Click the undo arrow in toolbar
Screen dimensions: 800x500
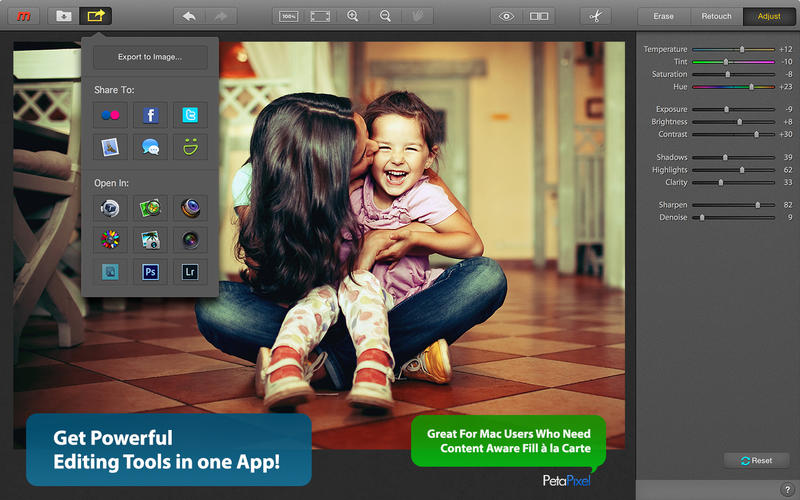tap(190, 16)
